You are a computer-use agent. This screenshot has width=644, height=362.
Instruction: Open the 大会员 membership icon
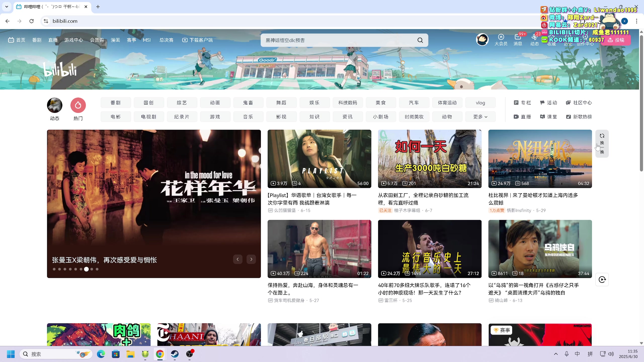[501, 40]
